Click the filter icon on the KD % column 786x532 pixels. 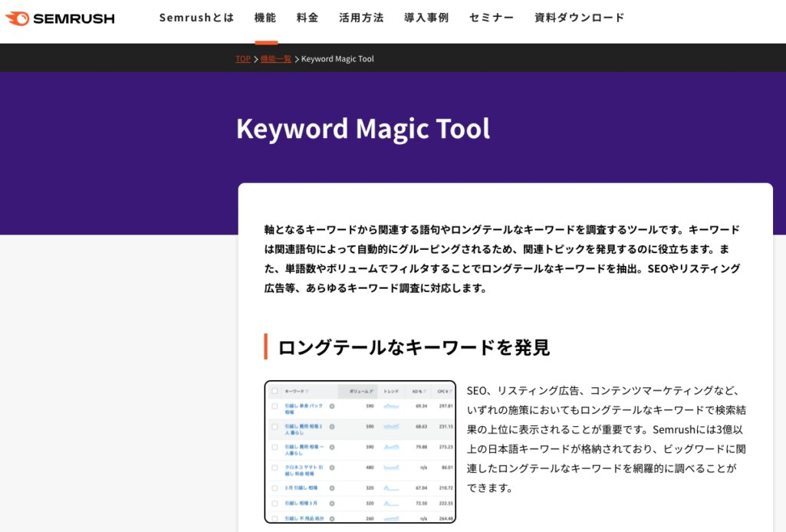(424, 390)
